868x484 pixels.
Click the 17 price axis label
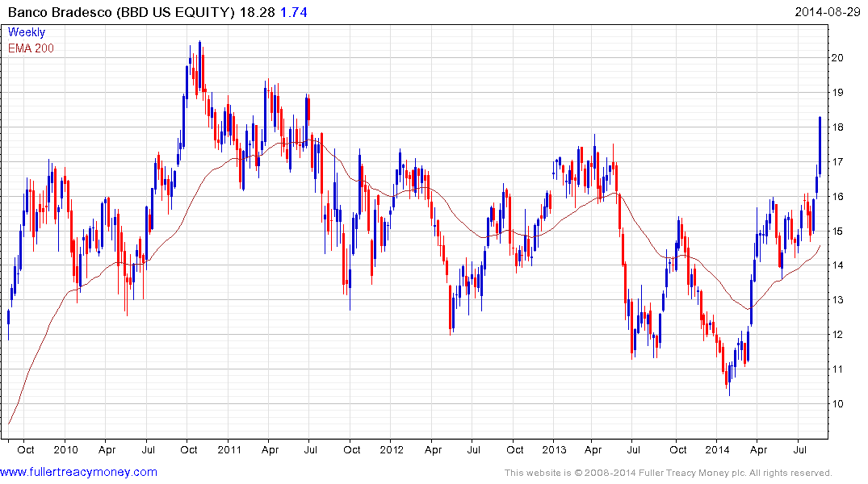[x=837, y=162]
